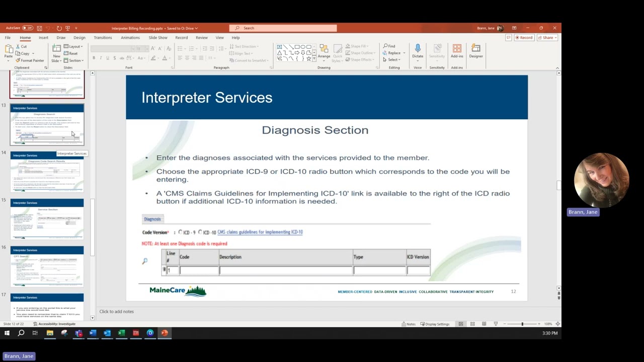Open File Explorer from taskbar
This screenshot has height=362, width=644.
50,333
